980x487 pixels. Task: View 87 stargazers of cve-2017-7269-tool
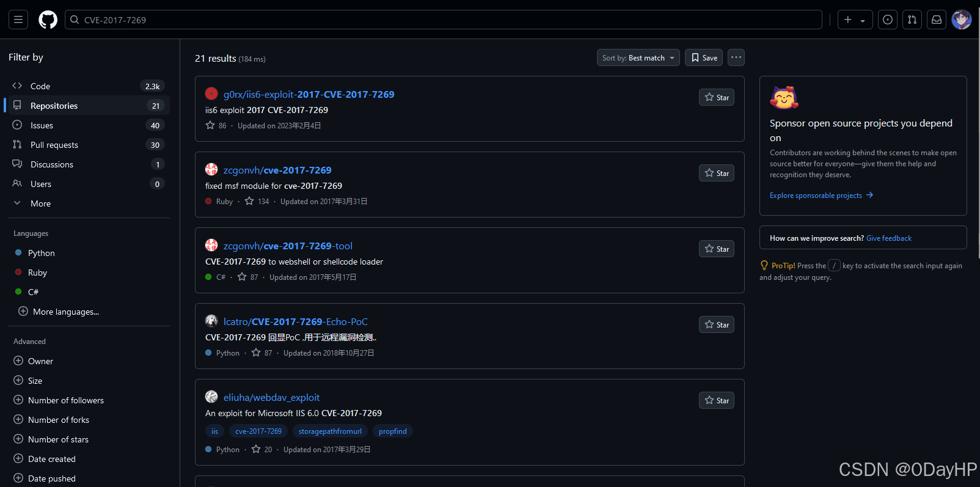(248, 277)
